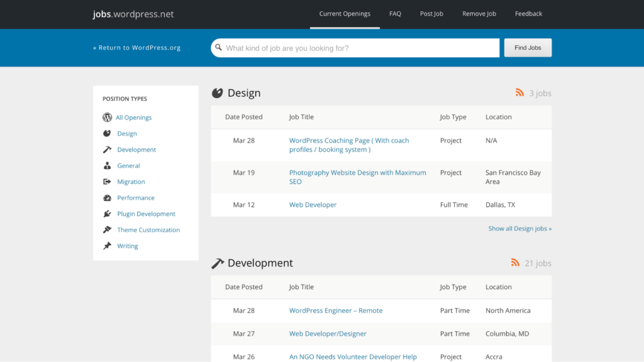Select Design position type link
The height and width of the screenshot is (362, 644).
(x=127, y=133)
